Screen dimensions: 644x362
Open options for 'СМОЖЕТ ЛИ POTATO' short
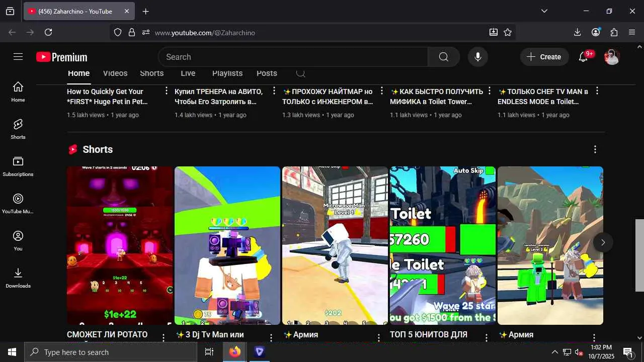click(x=164, y=337)
